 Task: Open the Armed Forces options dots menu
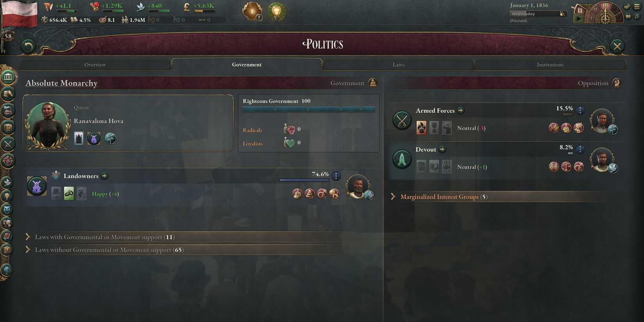coord(580,110)
